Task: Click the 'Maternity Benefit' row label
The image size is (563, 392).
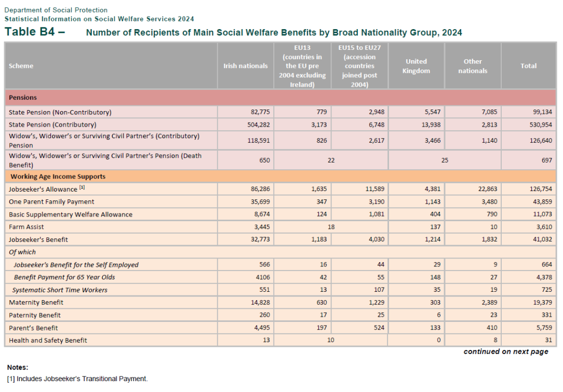Action: pos(36,302)
